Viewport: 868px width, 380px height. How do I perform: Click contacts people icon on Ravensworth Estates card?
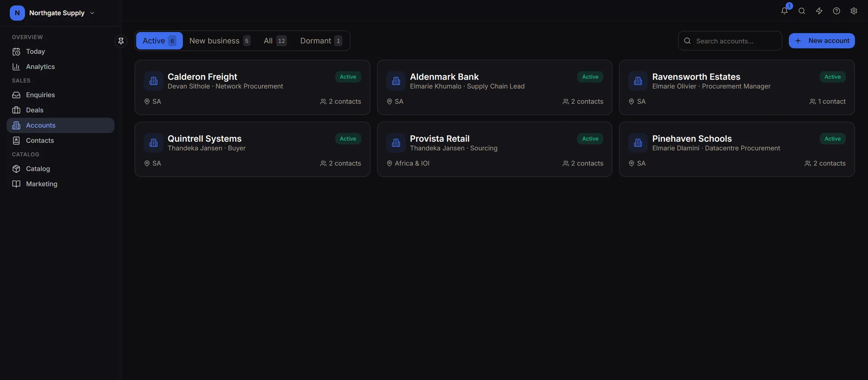click(812, 102)
